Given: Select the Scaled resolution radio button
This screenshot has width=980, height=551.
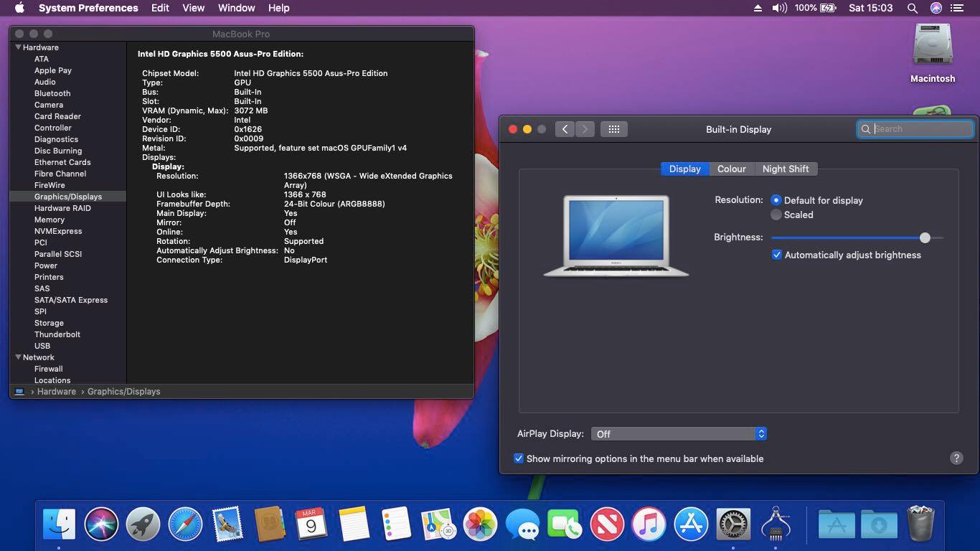Looking at the screenshot, I should tap(776, 215).
